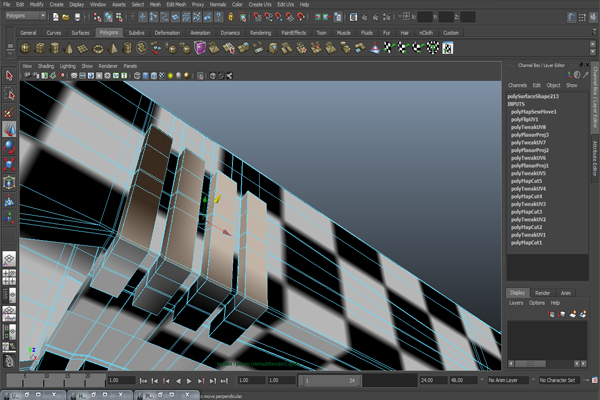
Task: Click the lock selection icon
Action: point(231,17)
